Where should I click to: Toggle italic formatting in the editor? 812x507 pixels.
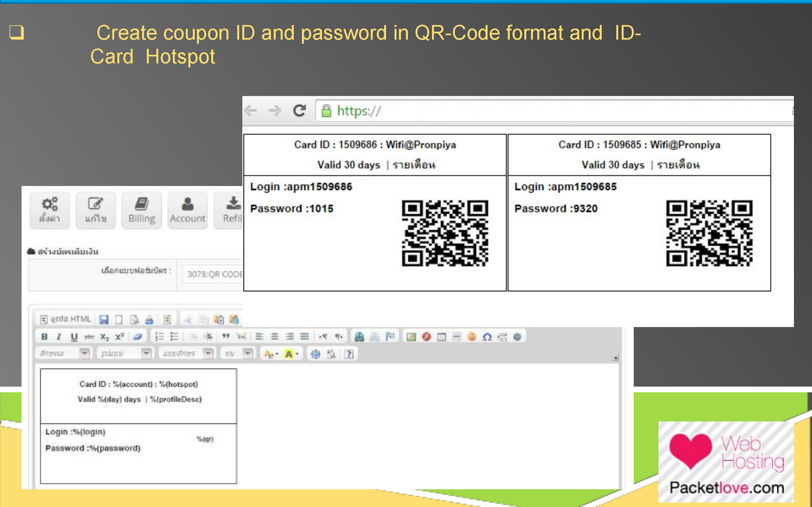click(59, 337)
